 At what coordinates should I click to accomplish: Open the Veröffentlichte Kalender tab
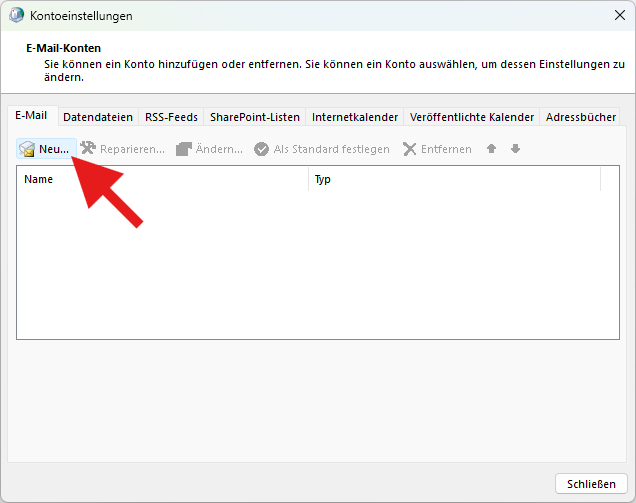(471, 117)
